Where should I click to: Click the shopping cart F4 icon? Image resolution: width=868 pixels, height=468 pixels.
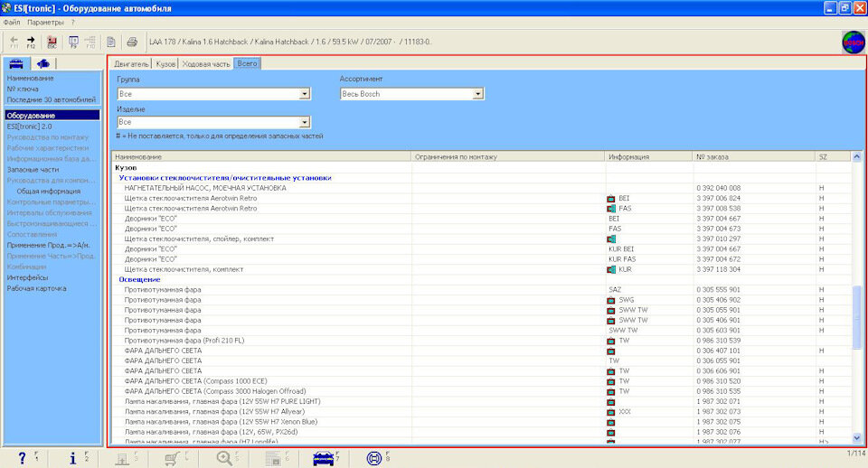[172, 458]
